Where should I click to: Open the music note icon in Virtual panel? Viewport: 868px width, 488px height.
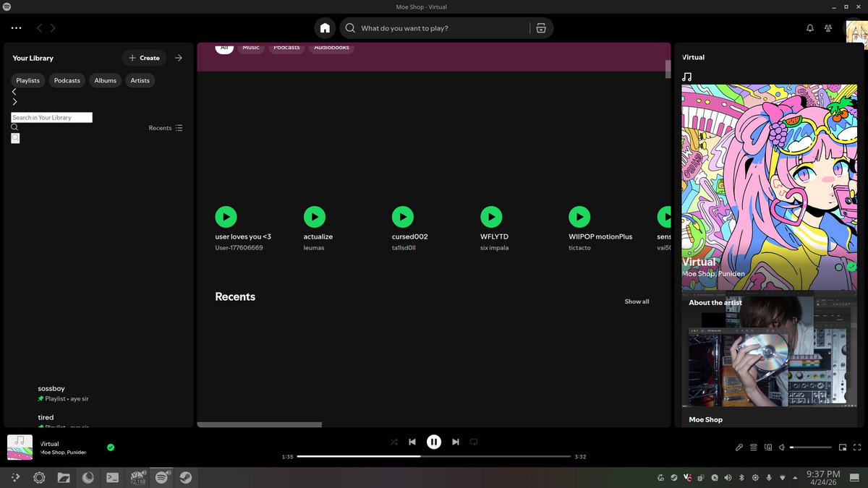coord(687,77)
